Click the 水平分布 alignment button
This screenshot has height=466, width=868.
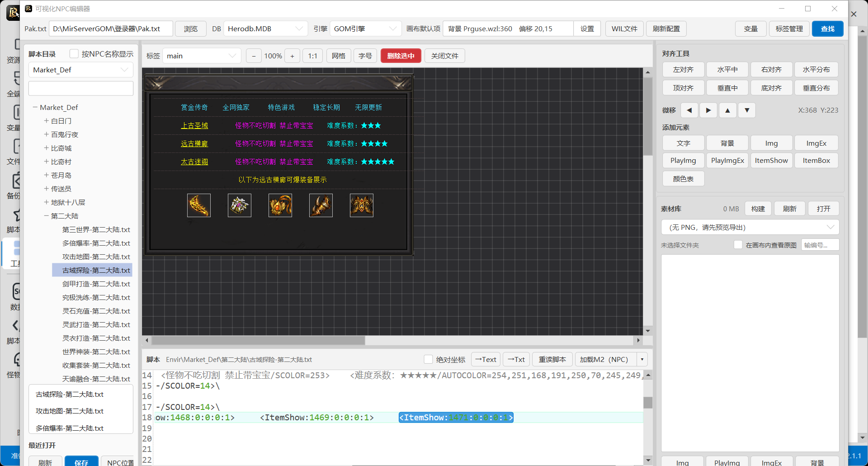pos(816,70)
